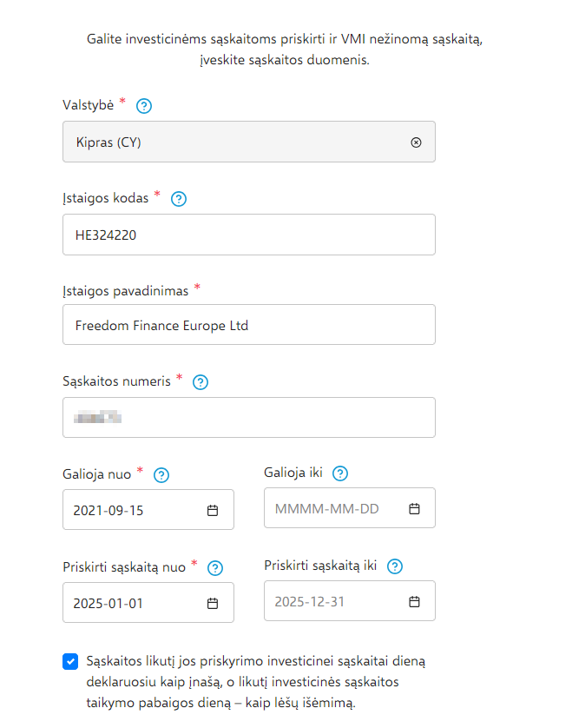The width and height of the screenshot is (572, 728).
Task: Click the Valstybė country field Kipras (CY)
Action: pyautogui.click(x=234, y=142)
